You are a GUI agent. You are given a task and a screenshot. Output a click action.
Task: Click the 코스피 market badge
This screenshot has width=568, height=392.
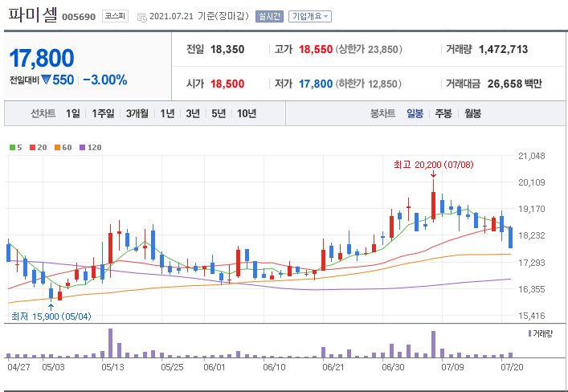115,16
